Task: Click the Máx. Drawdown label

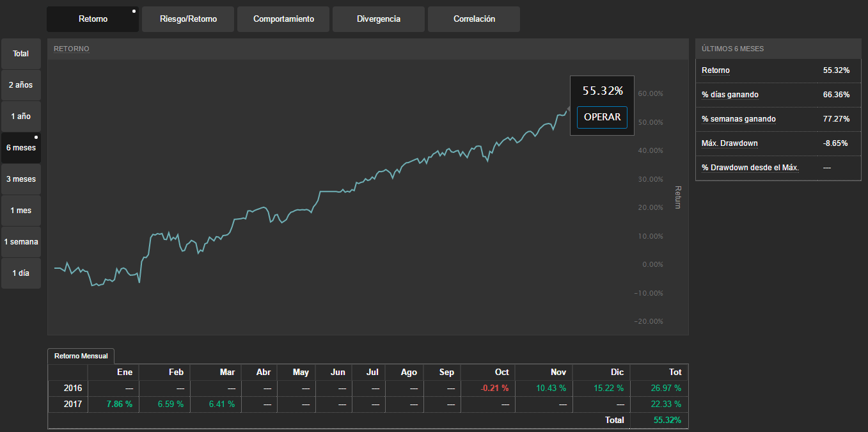Action: coord(729,143)
